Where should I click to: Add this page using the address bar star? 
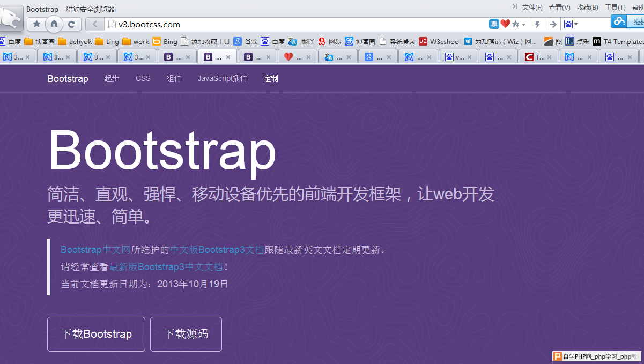click(515, 24)
